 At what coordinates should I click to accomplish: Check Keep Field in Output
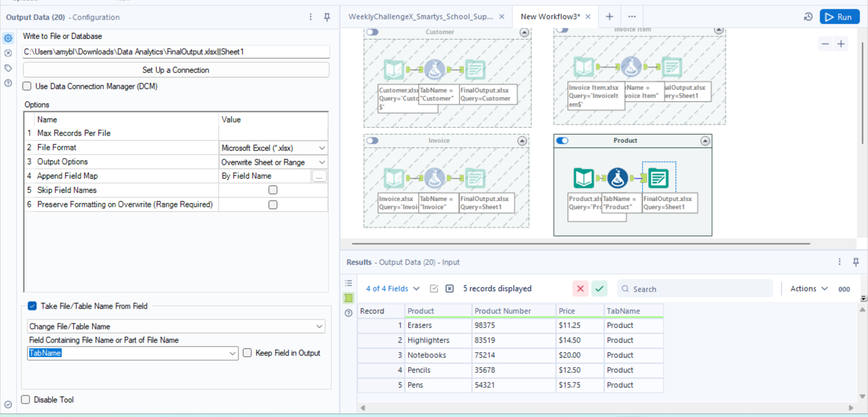247,353
